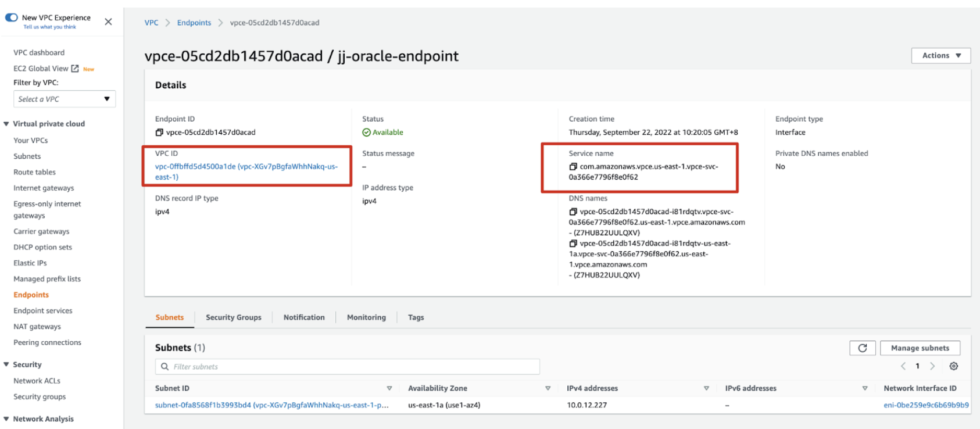980x429 pixels.
Task: Go to VPC breadcrumb link
Action: tap(151, 23)
